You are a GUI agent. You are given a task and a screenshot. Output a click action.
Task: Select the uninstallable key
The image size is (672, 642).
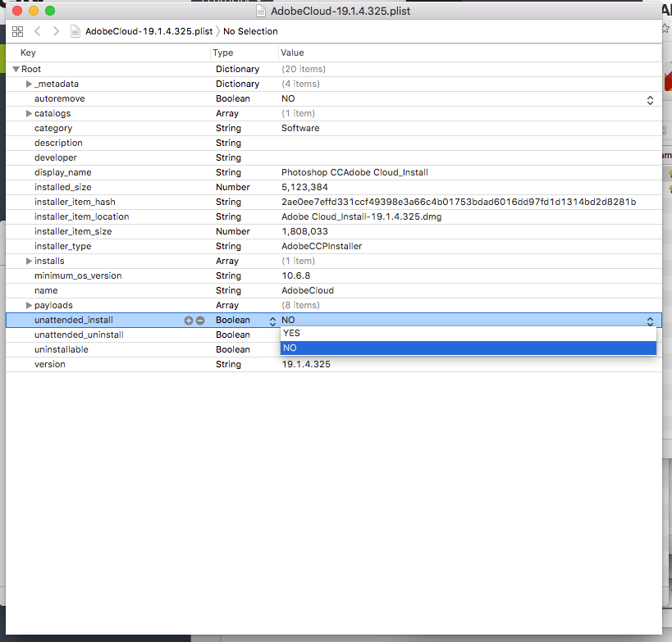coord(62,349)
